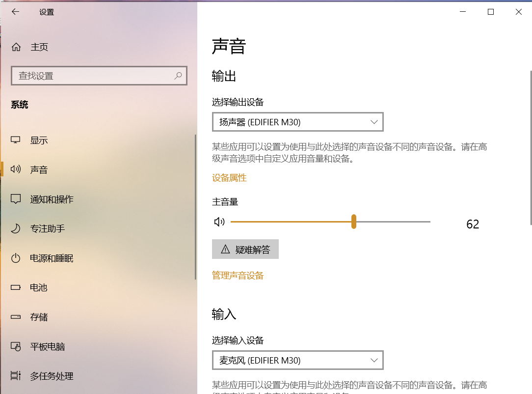The width and height of the screenshot is (532, 394).
Task: Click the 选择输入设备 label
Action: click(x=238, y=340)
